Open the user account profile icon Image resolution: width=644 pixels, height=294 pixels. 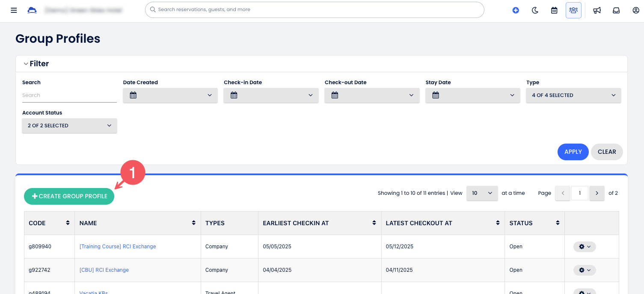point(636,10)
